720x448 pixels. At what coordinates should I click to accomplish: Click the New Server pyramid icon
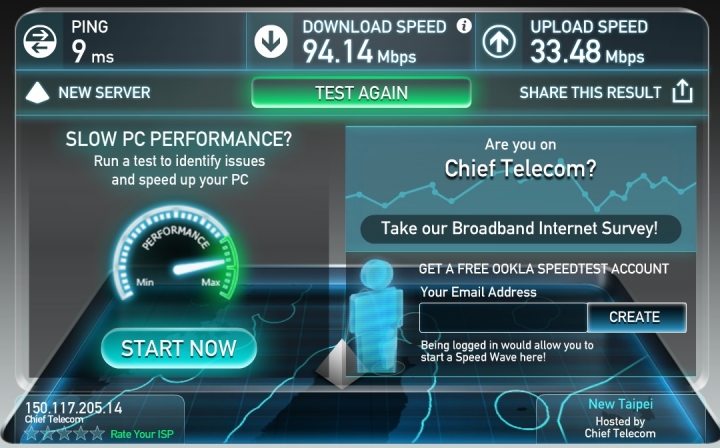(x=37, y=92)
